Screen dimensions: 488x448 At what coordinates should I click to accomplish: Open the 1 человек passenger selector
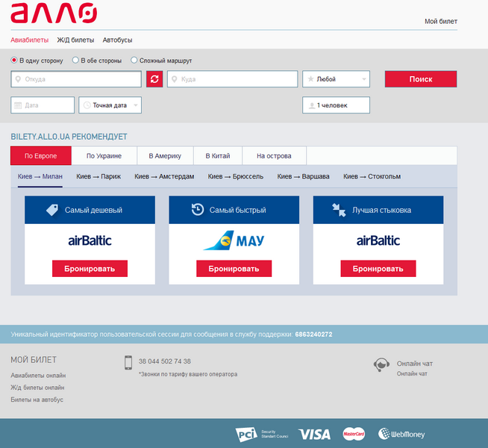pos(336,105)
